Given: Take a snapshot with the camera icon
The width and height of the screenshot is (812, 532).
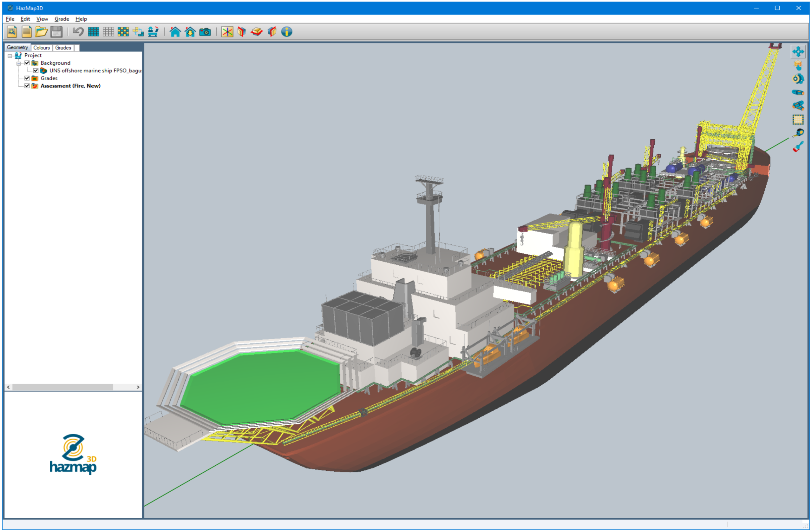Looking at the screenshot, I should coord(205,32).
